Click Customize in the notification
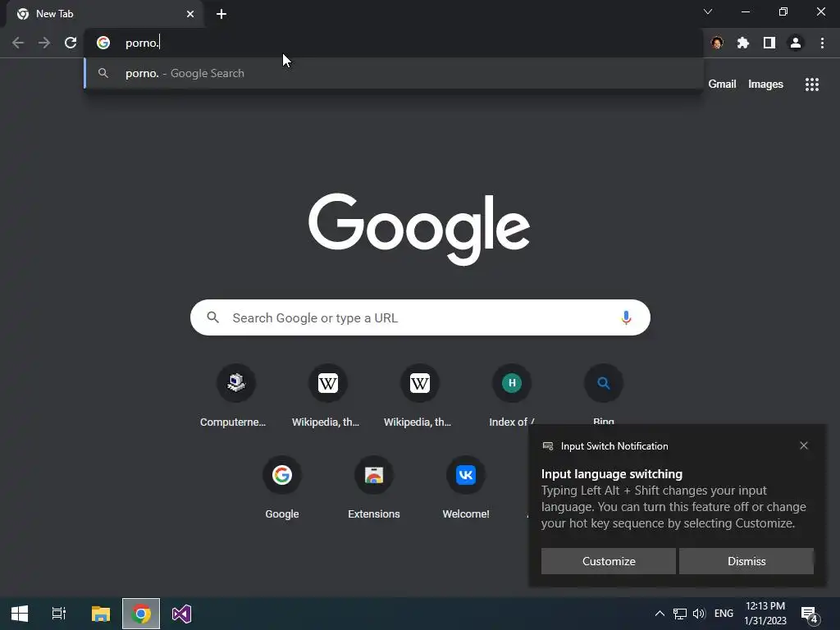The height and width of the screenshot is (630, 840). (x=609, y=561)
